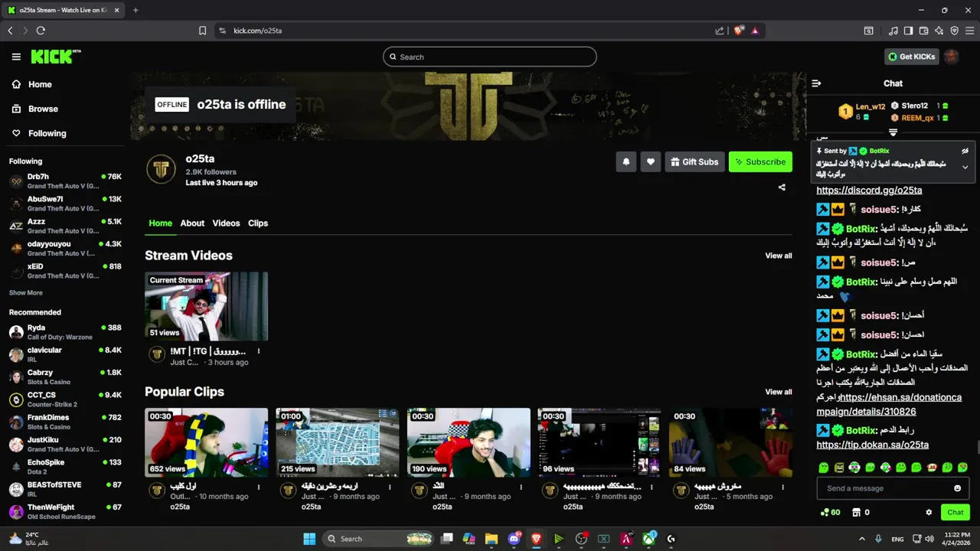The height and width of the screenshot is (551, 980).
Task: Open options menu for the 215 views clip
Action: [390, 487]
